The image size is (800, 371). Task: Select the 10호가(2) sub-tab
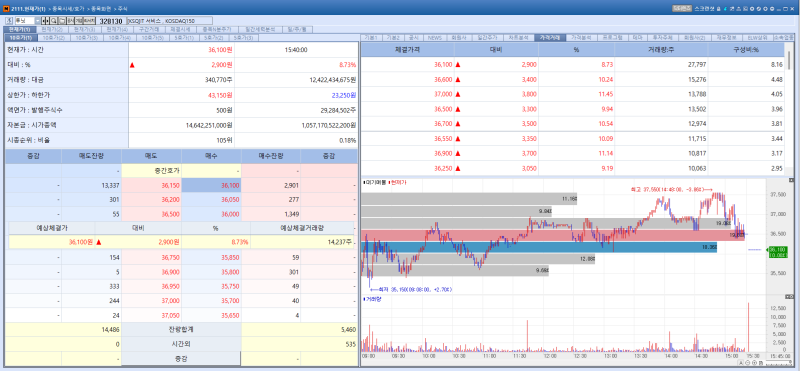(54, 38)
